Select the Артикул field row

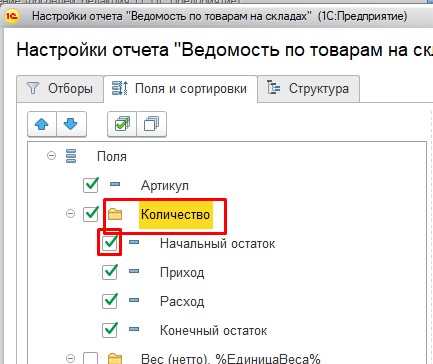165,185
